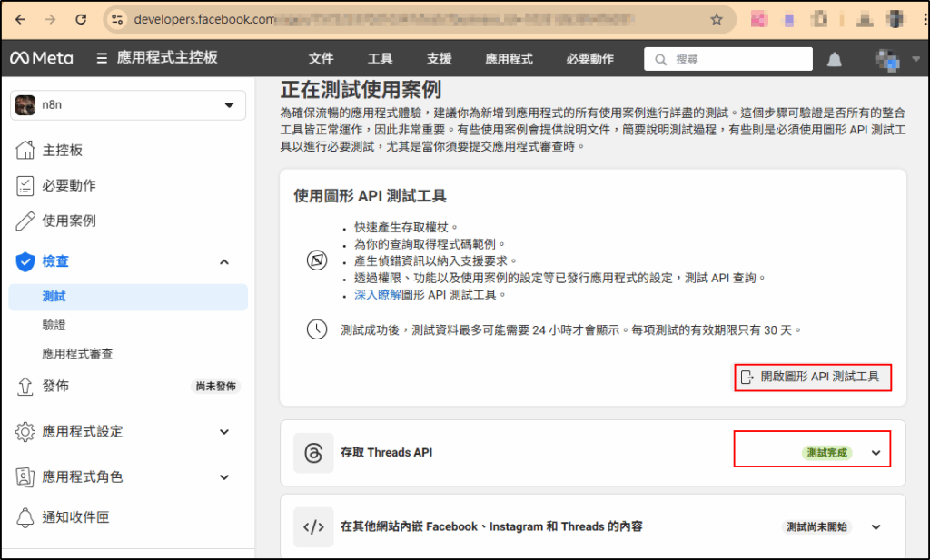The width and height of the screenshot is (930, 560).
Task: Expand the 應用程式角色 section chevron
Action: click(x=224, y=477)
